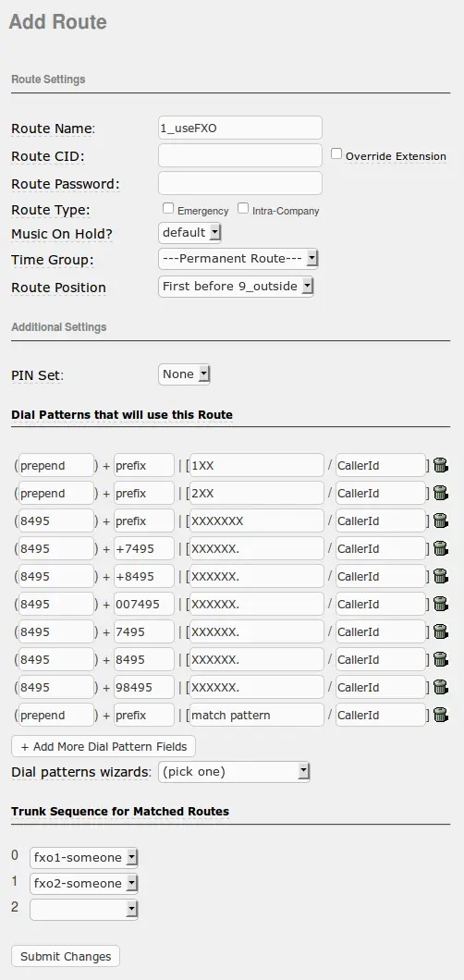The height and width of the screenshot is (980, 464).
Task: Delete the 98495 prefix pattern row
Action: point(441,687)
